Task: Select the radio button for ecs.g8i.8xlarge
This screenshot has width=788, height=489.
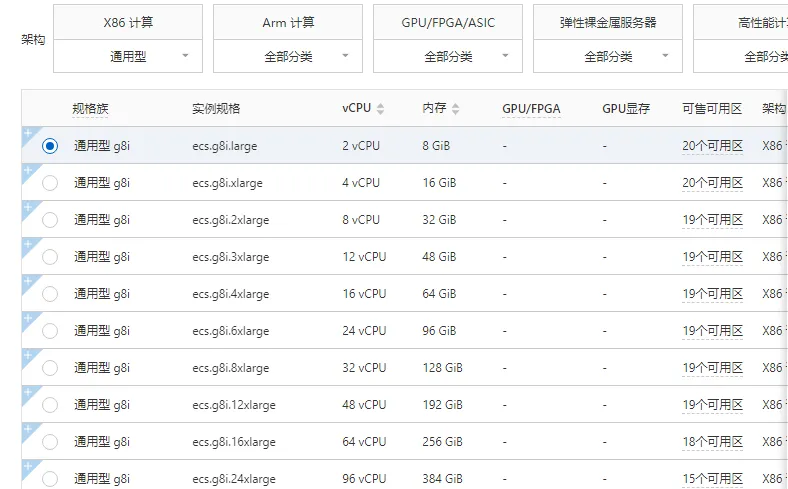Action: coord(50,368)
